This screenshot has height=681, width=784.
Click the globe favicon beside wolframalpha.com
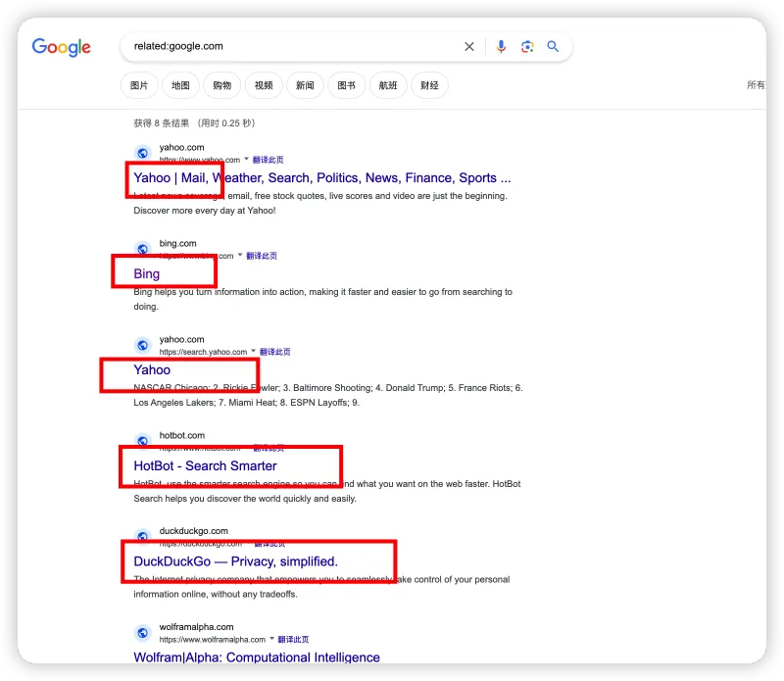(142, 633)
